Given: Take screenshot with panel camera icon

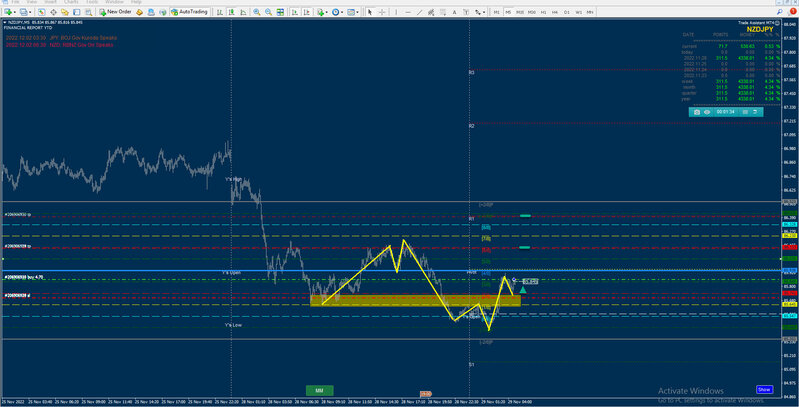Looking at the screenshot, I should (697, 112).
